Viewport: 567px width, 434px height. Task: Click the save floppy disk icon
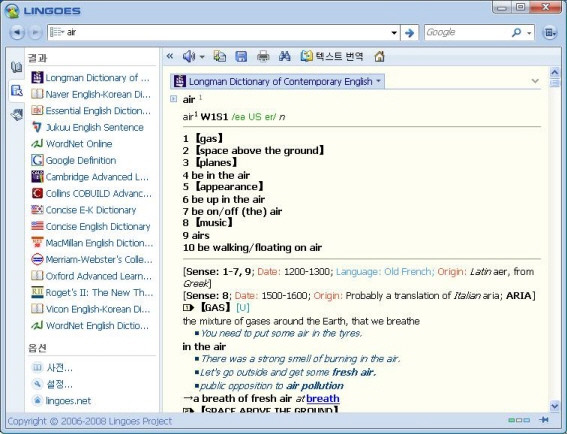(241, 56)
